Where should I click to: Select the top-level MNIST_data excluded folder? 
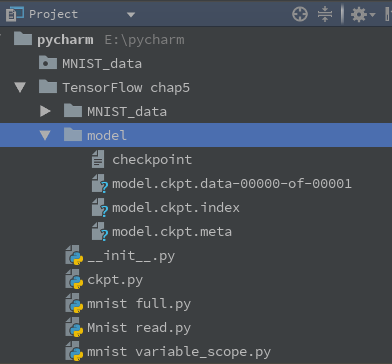102,63
